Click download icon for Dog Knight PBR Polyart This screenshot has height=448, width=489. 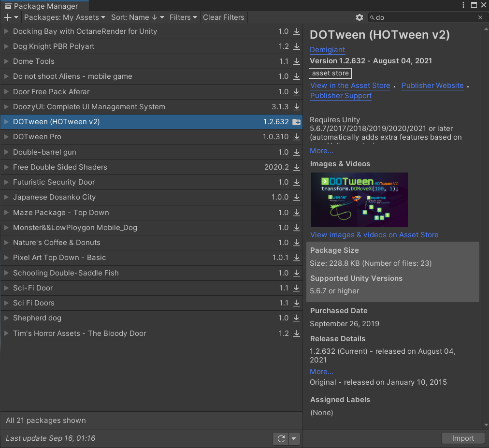click(297, 46)
